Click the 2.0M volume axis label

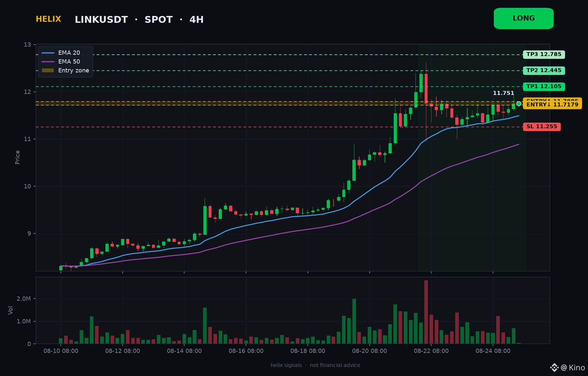pos(24,299)
